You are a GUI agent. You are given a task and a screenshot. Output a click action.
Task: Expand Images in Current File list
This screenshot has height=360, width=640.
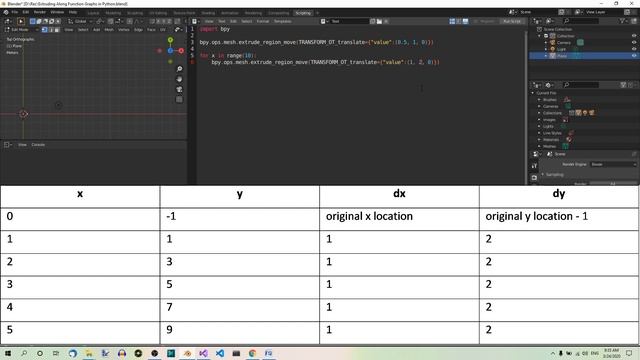[x=539, y=120]
